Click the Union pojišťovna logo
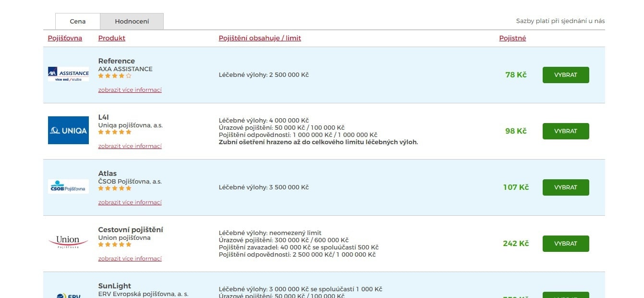Image resolution: width=644 pixels, height=298 pixels. pyautogui.click(x=68, y=242)
